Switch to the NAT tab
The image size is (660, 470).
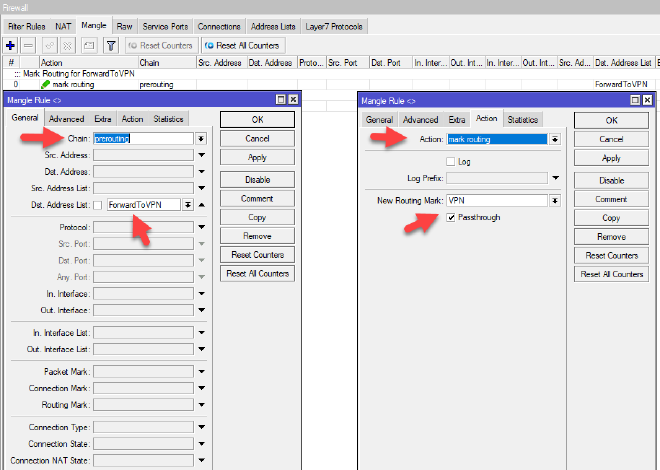tap(63, 23)
